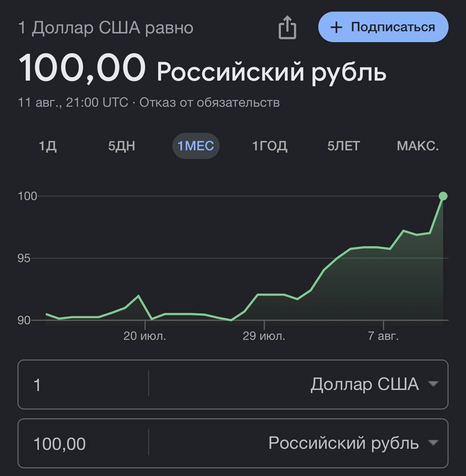Open the Отказ от обязательств disclaimer link

click(209, 102)
